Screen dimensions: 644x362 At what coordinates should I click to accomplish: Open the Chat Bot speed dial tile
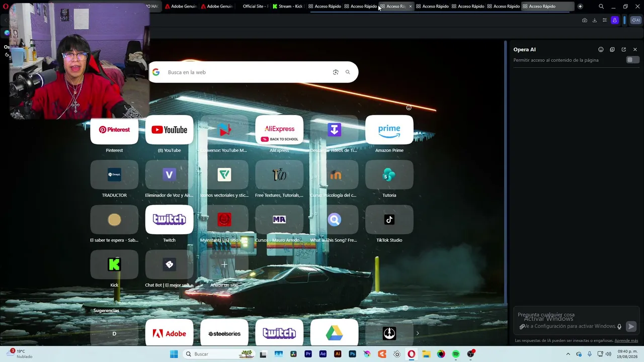click(169, 265)
